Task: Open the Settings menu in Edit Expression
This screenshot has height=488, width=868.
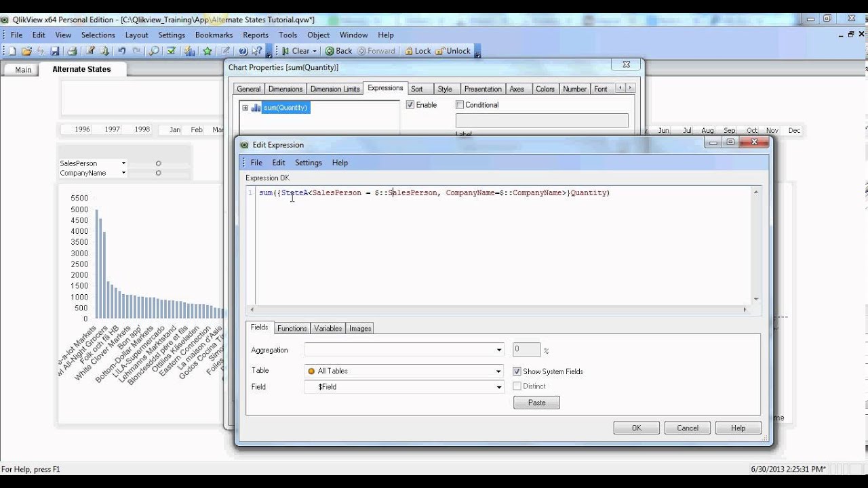Action: tap(309, 163)
